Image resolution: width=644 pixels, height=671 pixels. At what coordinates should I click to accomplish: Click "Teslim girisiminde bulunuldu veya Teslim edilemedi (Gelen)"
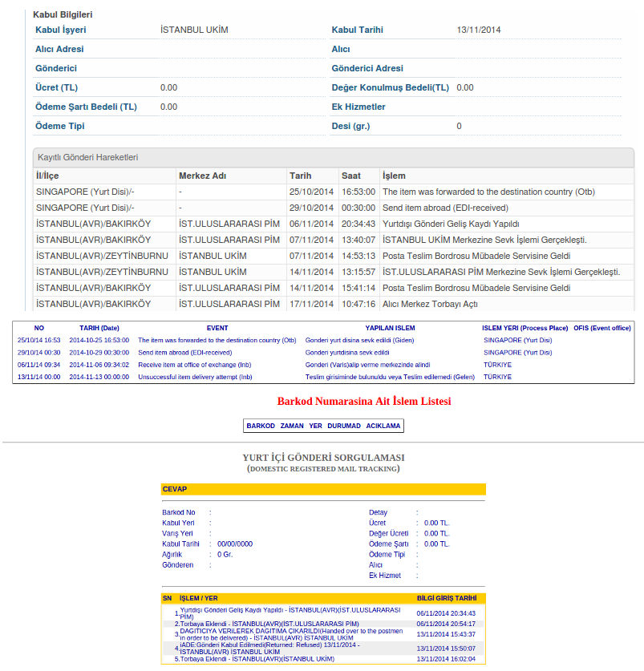(390, 377)
